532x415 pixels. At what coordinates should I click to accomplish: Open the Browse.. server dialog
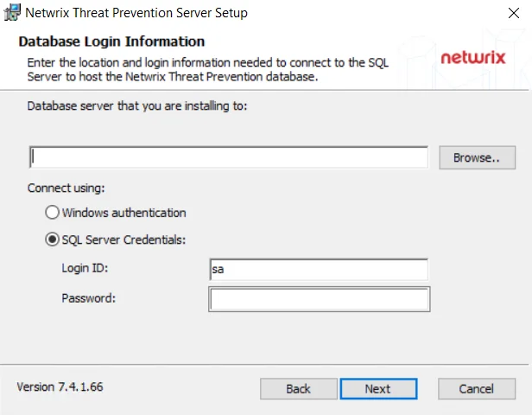[477, 157]
